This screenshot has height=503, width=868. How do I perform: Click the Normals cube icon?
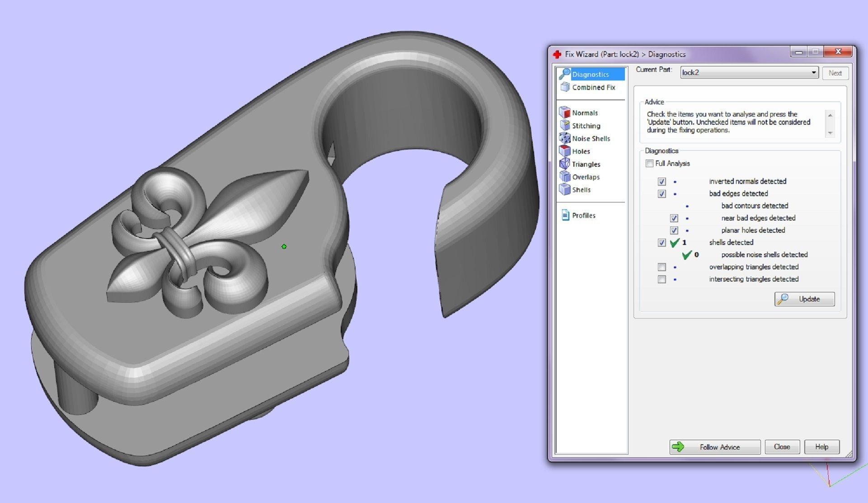[x=564, y=113]
